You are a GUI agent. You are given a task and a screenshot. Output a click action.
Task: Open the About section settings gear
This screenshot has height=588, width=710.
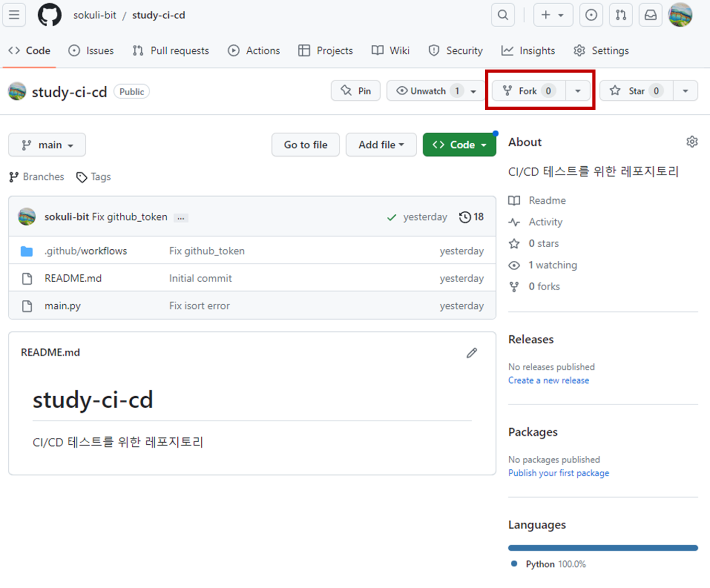pyautogui.click(x=692, y=141)
